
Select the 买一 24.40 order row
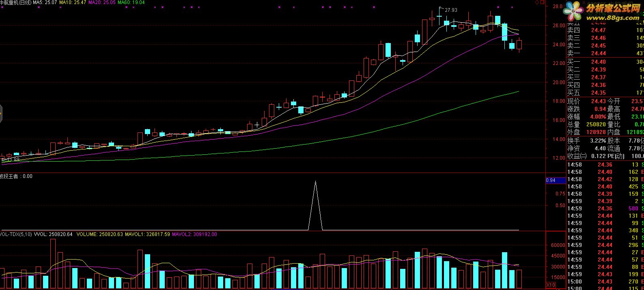click(x=605, y=62)
